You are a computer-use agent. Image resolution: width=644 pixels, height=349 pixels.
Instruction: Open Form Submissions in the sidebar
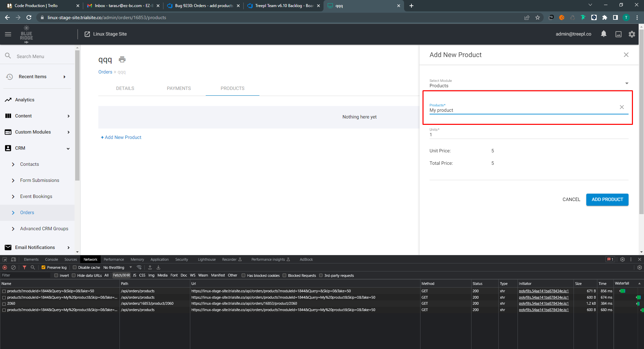coord(40,181)
